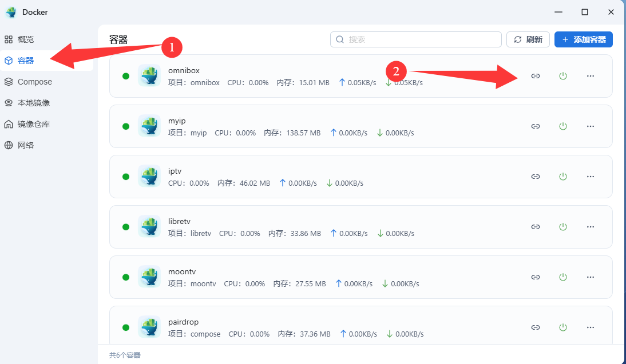Image resolution: width=626 pixels, height=364 pixels.
Task: Toggle power for the iptv container
Action: [563, 176]
